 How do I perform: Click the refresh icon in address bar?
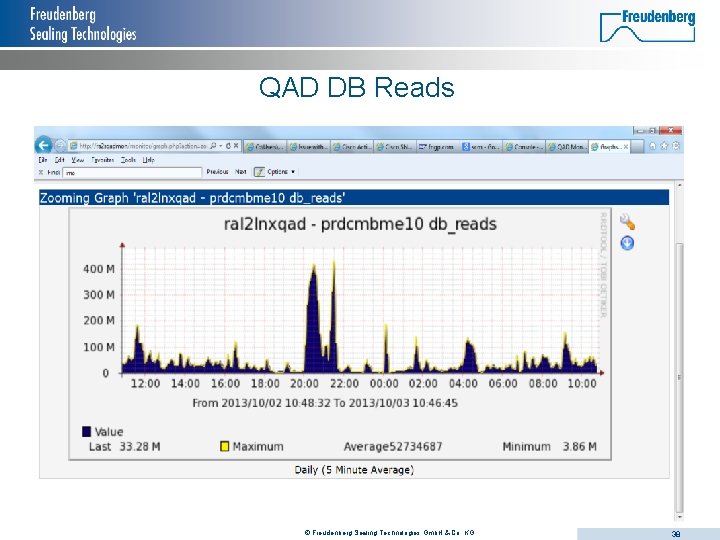(x=228, y=146)
